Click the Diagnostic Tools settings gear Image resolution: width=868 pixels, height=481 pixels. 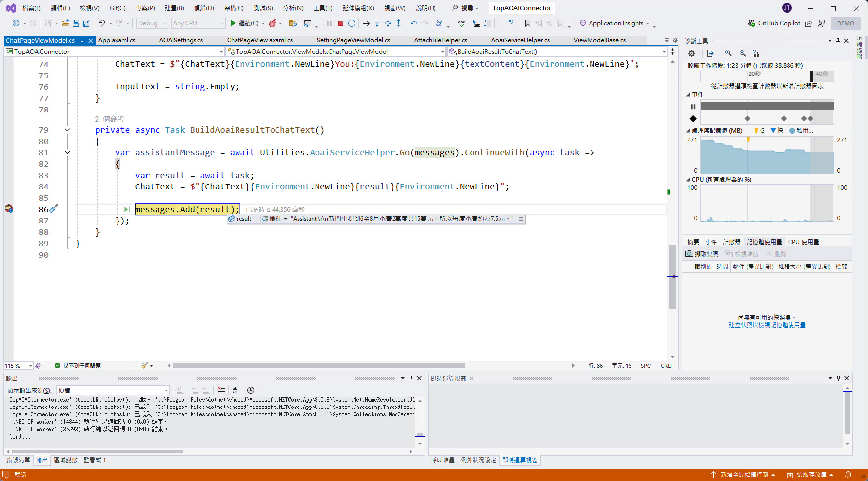click(x=692, y=53)
